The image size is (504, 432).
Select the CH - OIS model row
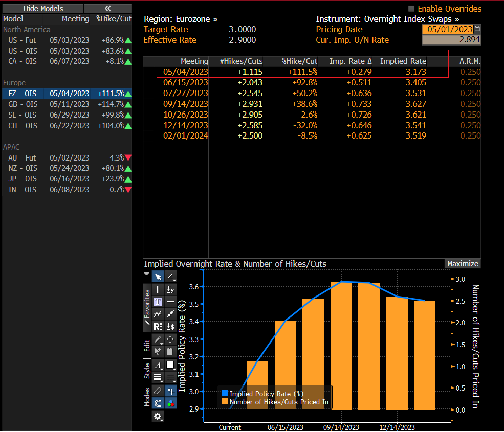(x=67, y=126)
